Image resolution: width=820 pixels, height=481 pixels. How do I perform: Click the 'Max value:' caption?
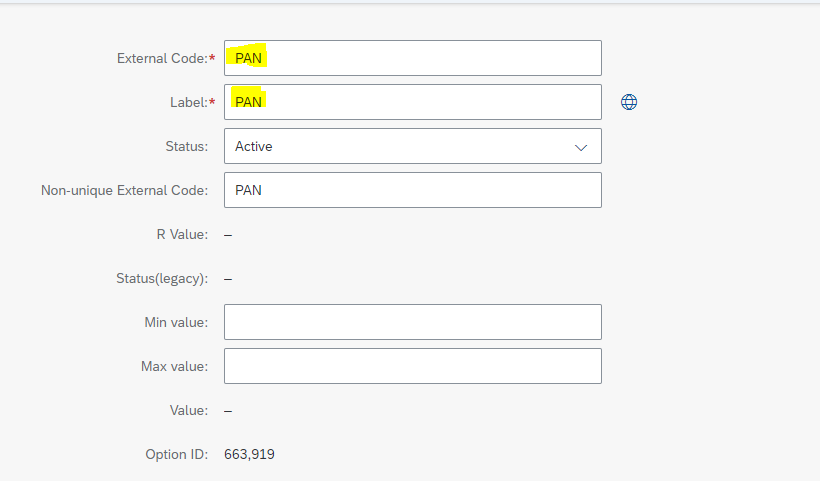point(175,366)
